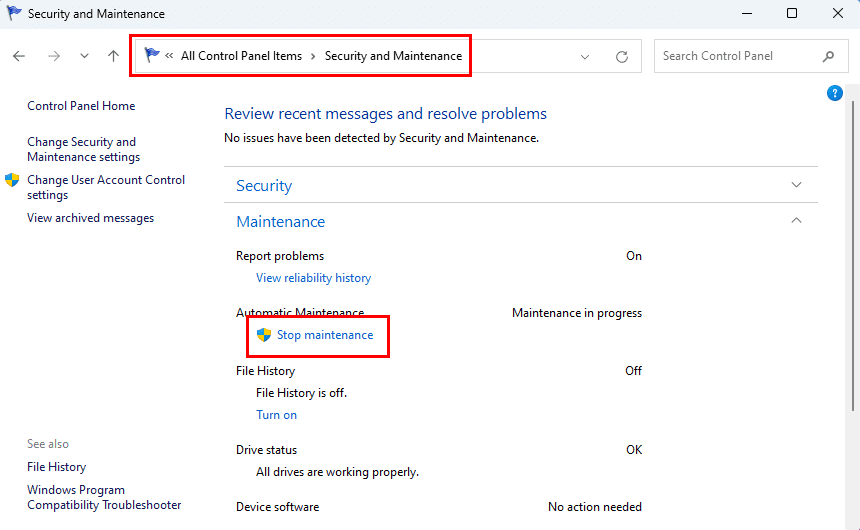Select 'All drives are working properly.' text
Image resolution: width=860 pixels, height=530 pixels.
[337, 472]
